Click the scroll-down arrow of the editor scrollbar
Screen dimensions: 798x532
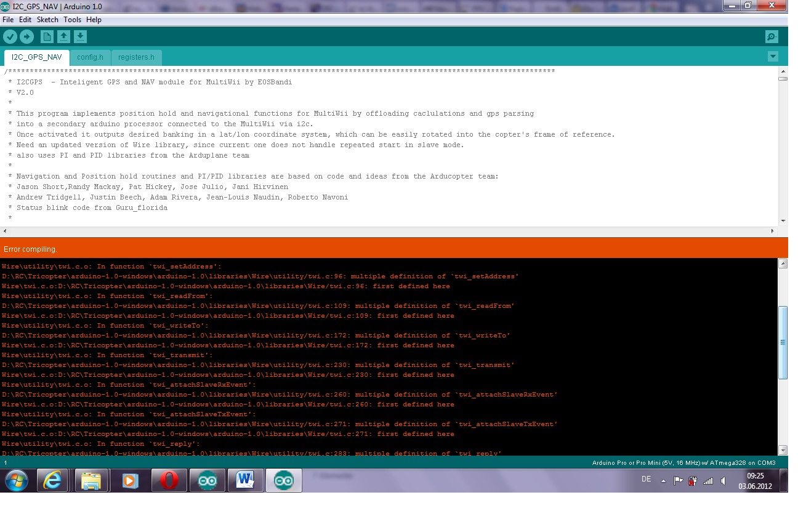pyautogui.click(x=783, y=221)
